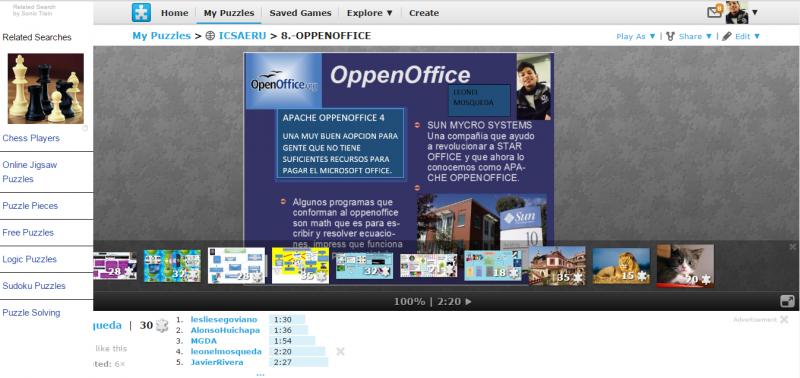
Task: Open the mail envelope notifications icon
Action: click(x=715, y=12)
